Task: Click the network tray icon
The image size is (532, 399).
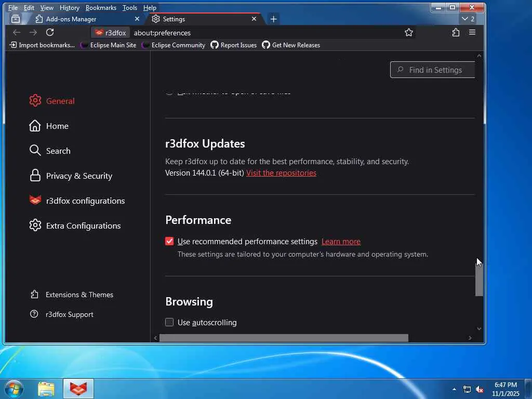Action: [467, 390]
